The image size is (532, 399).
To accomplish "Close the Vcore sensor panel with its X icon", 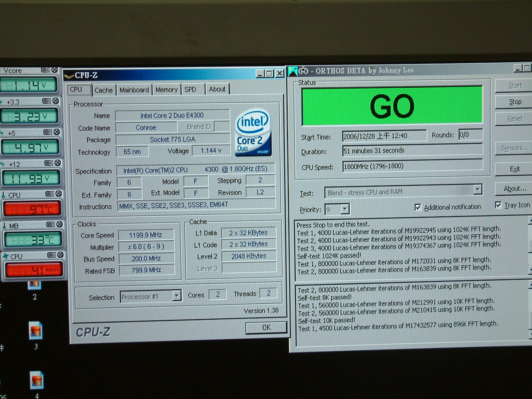I will coord(54,70).
